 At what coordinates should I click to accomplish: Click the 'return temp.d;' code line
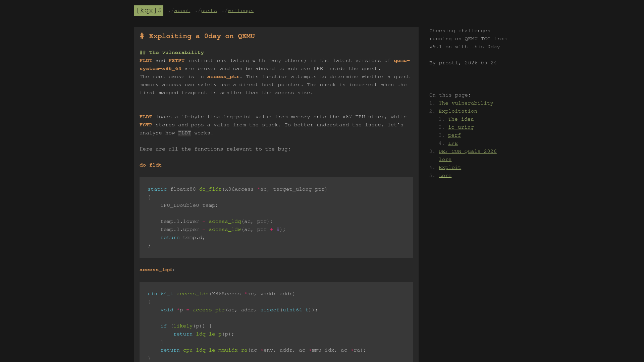pyautogui.click(x=183, y=238)
